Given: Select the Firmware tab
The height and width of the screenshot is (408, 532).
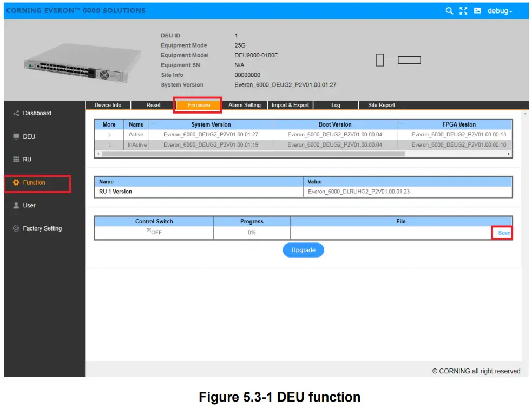Looking at the screenshot, I should tap(199, 105).
